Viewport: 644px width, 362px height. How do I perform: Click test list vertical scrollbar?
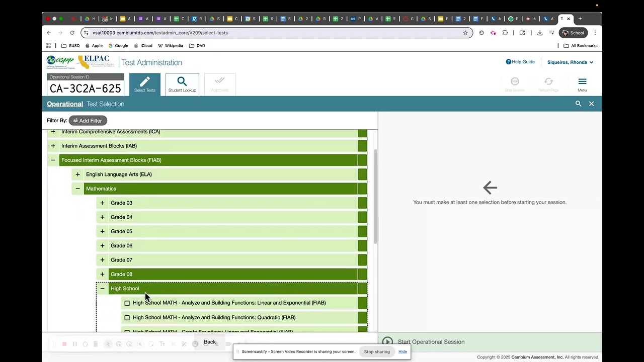coord(375,196)
